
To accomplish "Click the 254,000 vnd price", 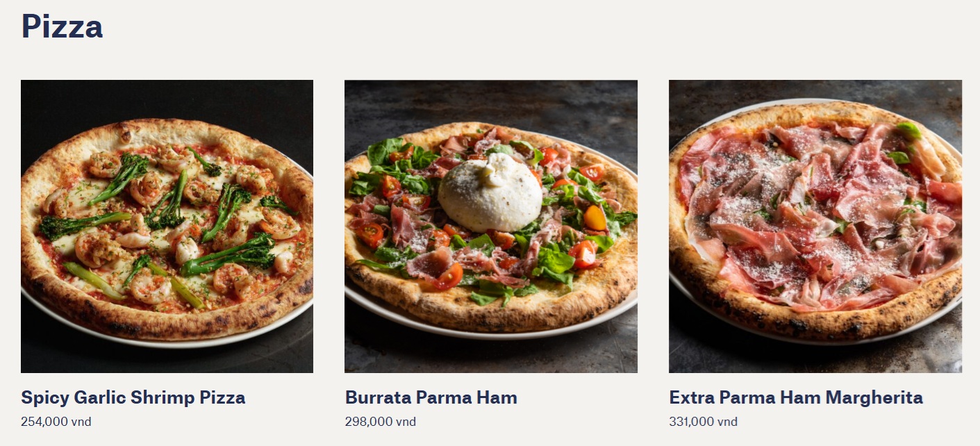I will click(x=56, y=422).
